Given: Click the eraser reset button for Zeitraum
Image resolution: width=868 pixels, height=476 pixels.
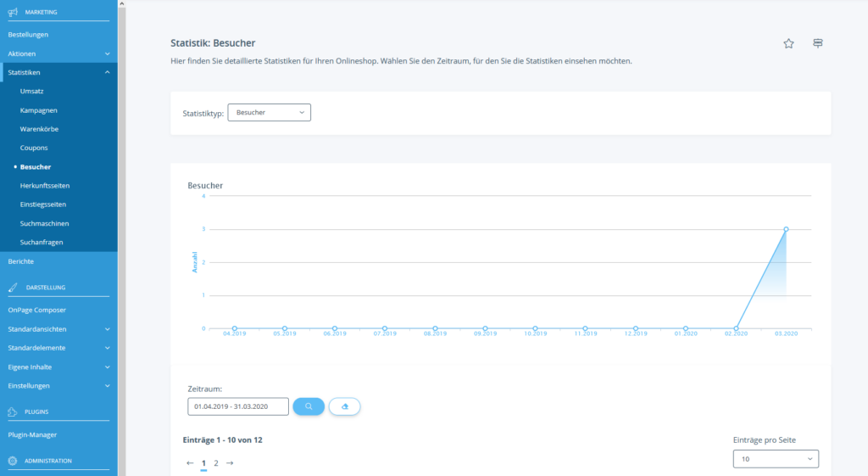Looking at the screenshot, I should pyautogui.click(x=344, y=406).
